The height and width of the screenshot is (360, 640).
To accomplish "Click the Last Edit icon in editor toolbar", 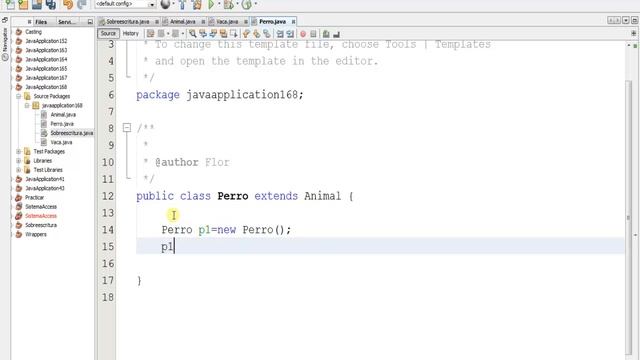I will [x=151, y=34].
